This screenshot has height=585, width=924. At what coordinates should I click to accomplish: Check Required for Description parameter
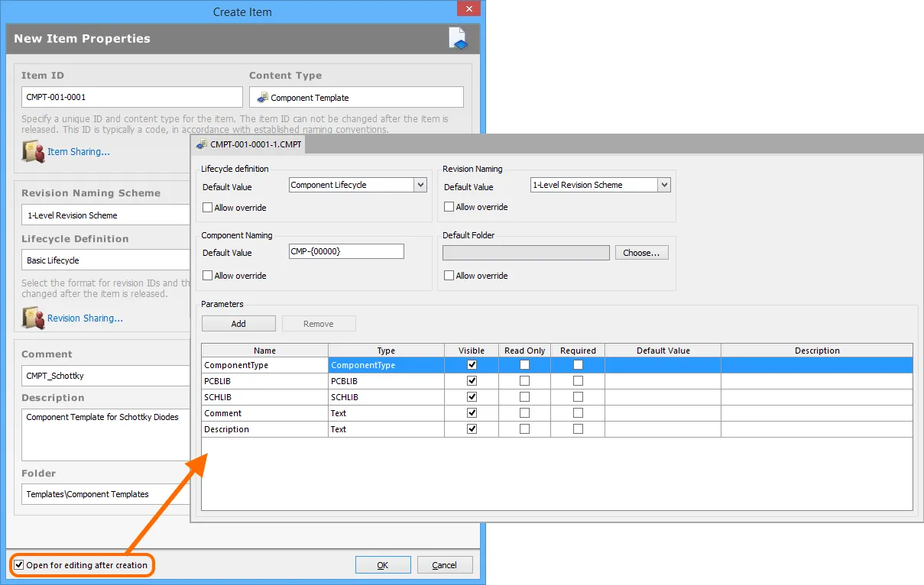(578, 429)
